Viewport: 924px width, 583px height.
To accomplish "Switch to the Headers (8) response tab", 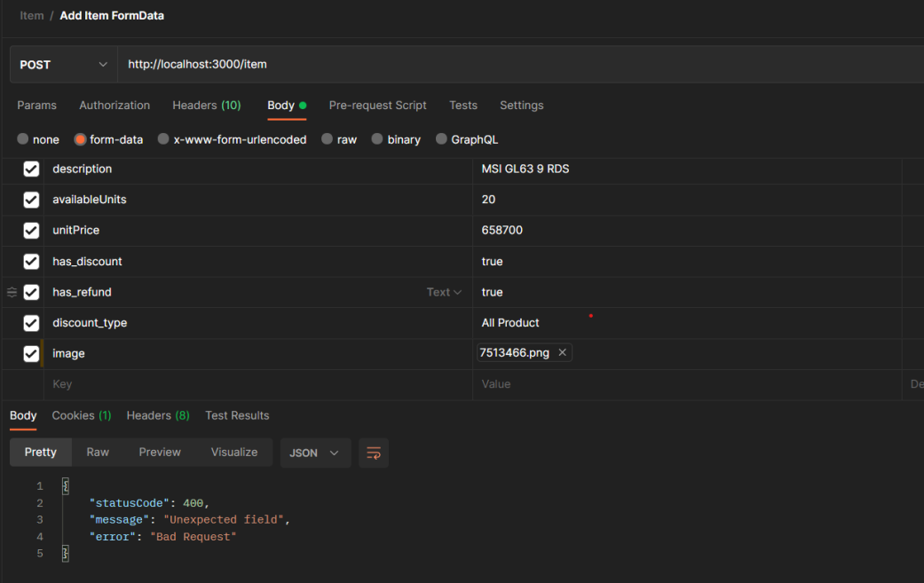I will pyautogui.click(x=158, y=416).
